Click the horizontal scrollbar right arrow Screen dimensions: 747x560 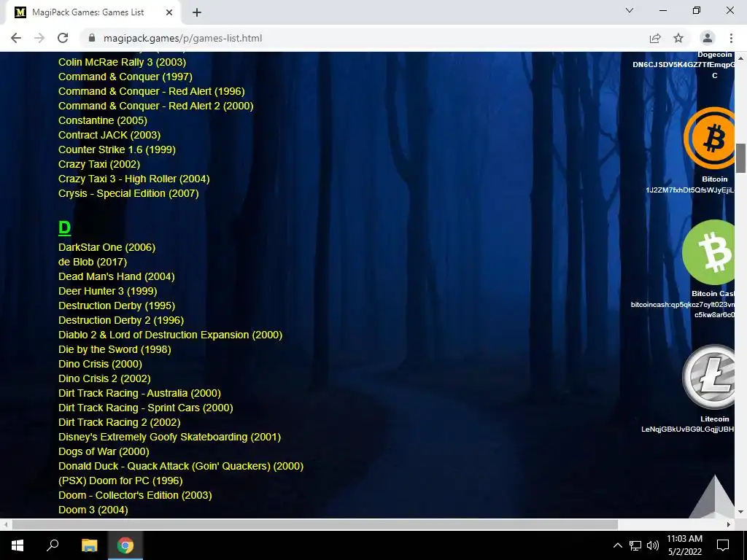[729, 524]
